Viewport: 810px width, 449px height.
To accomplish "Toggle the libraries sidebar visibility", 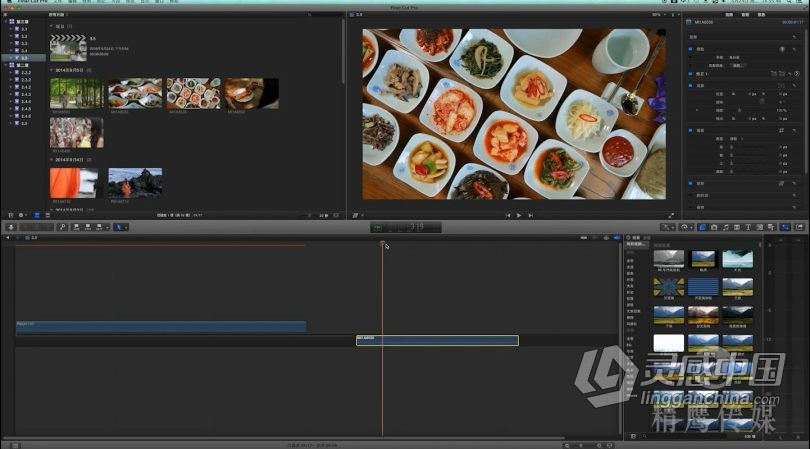I will coord(11,215).
